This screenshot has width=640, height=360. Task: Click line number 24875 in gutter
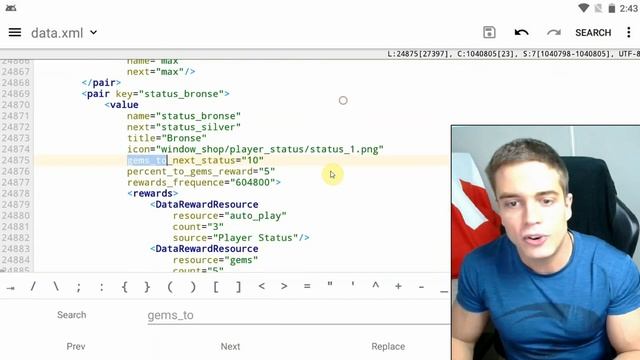point(16,160)
